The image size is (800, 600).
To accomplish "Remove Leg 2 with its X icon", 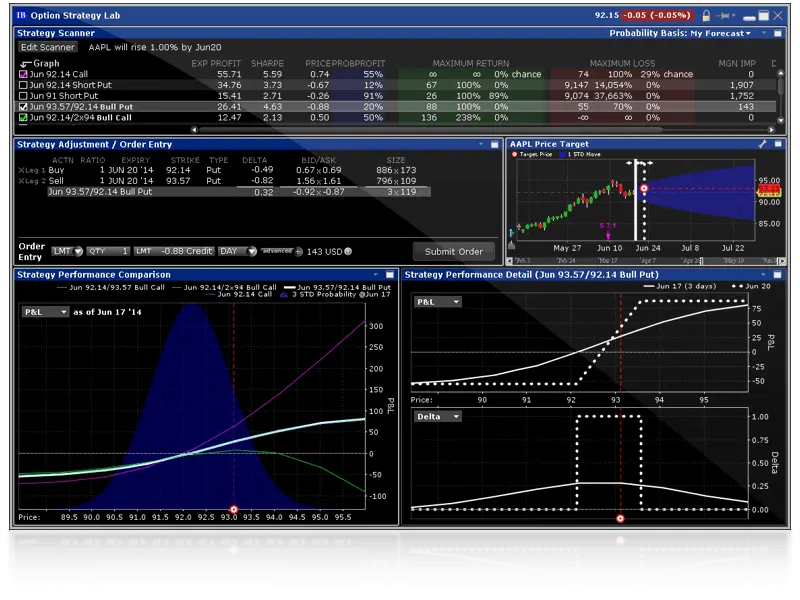I will click(x=21, y=181).
